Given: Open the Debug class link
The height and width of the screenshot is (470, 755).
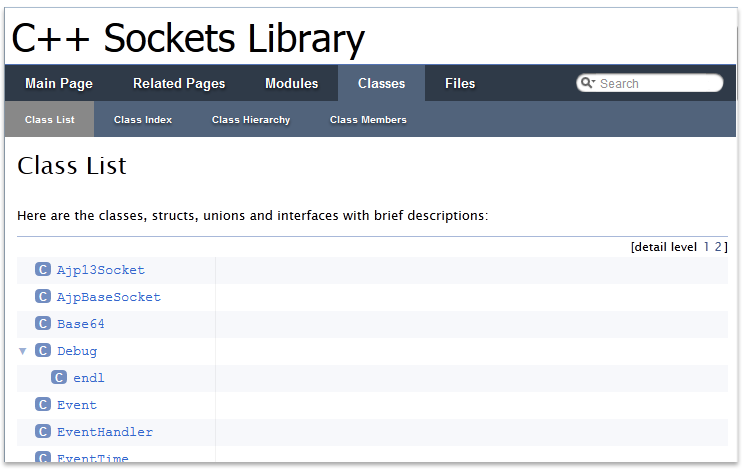Looking at the screenshot, I should tap(77, 351).
